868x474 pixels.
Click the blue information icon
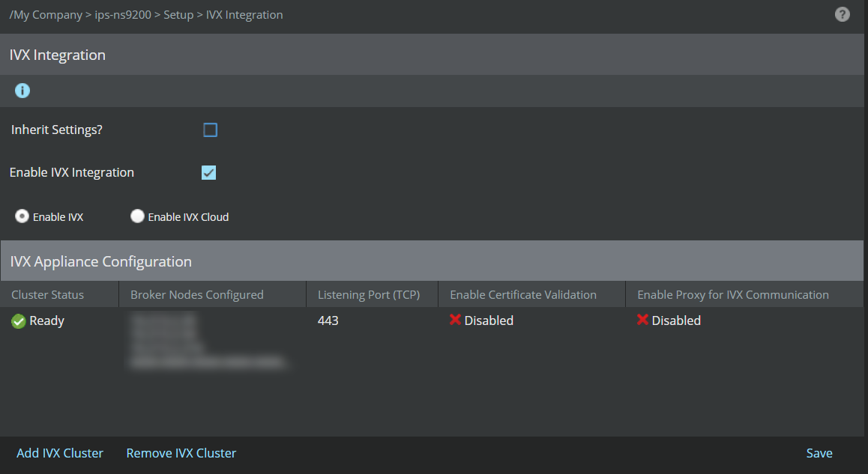(22, 90)
